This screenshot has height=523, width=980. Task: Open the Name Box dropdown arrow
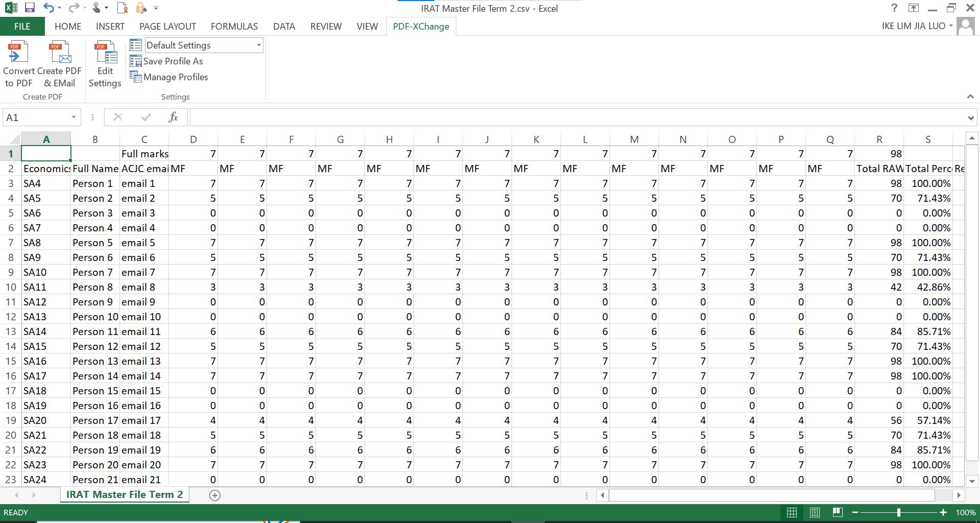click(x=74, y=117)
